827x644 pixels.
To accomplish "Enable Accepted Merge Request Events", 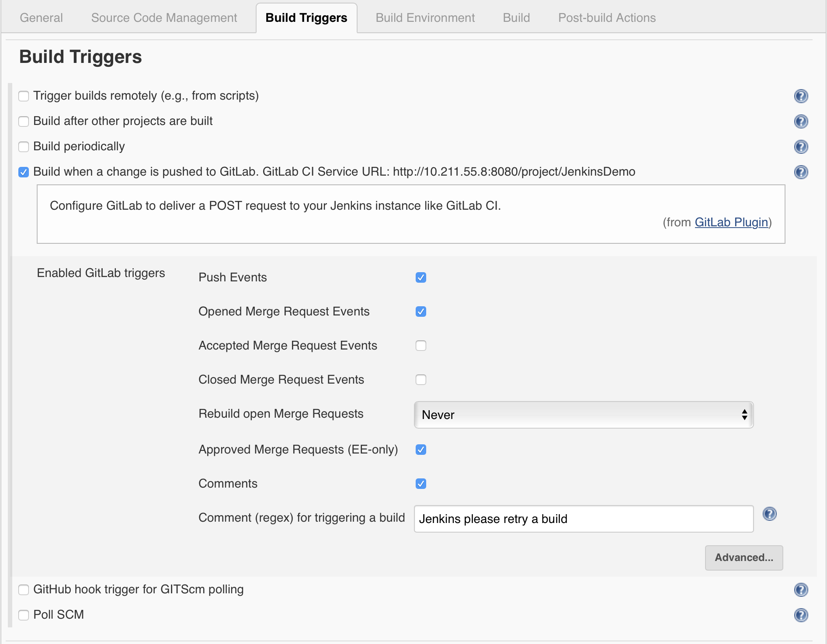I will [x=421, y=346].
